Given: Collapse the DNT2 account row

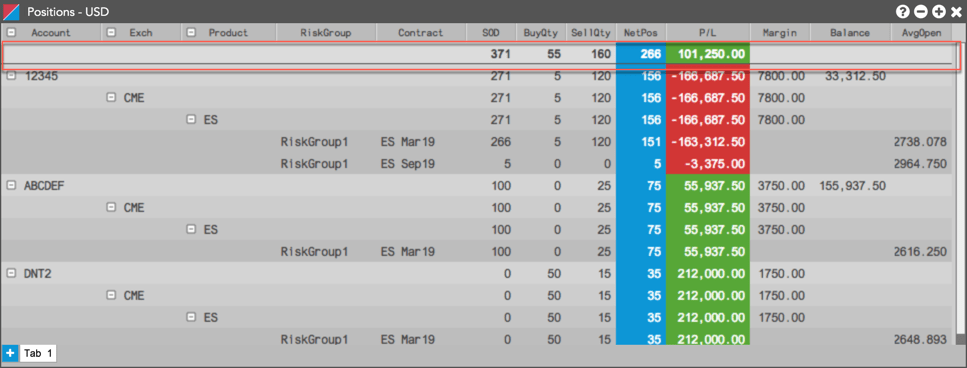Looking at the screenshot, I should [11, 274].
